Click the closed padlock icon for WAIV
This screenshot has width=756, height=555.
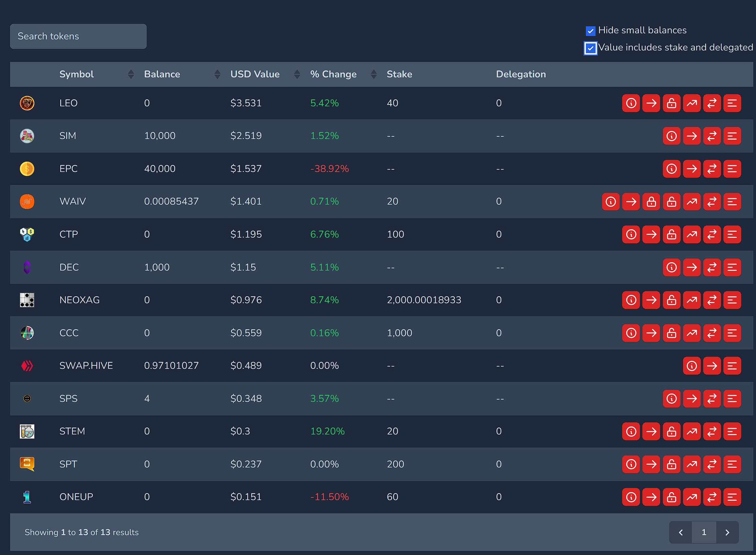[x=651, y=202]
